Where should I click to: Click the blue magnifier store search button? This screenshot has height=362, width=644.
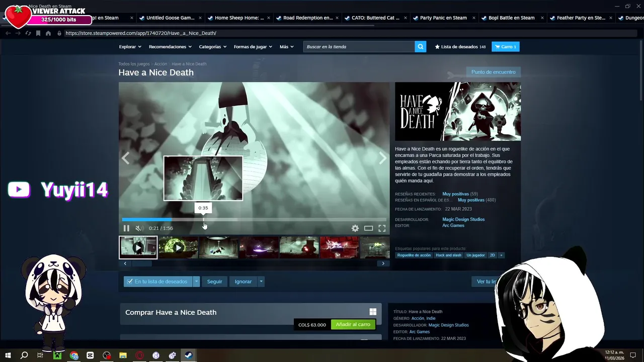[x=421, y=47]
